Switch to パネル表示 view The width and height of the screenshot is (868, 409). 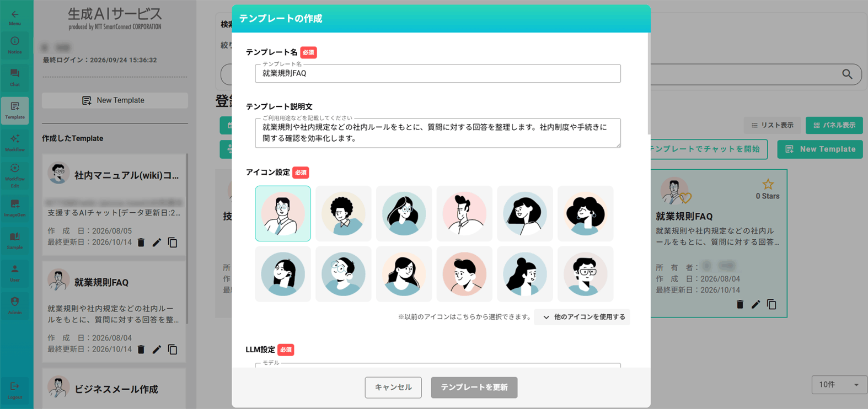(x=834, y=125)
